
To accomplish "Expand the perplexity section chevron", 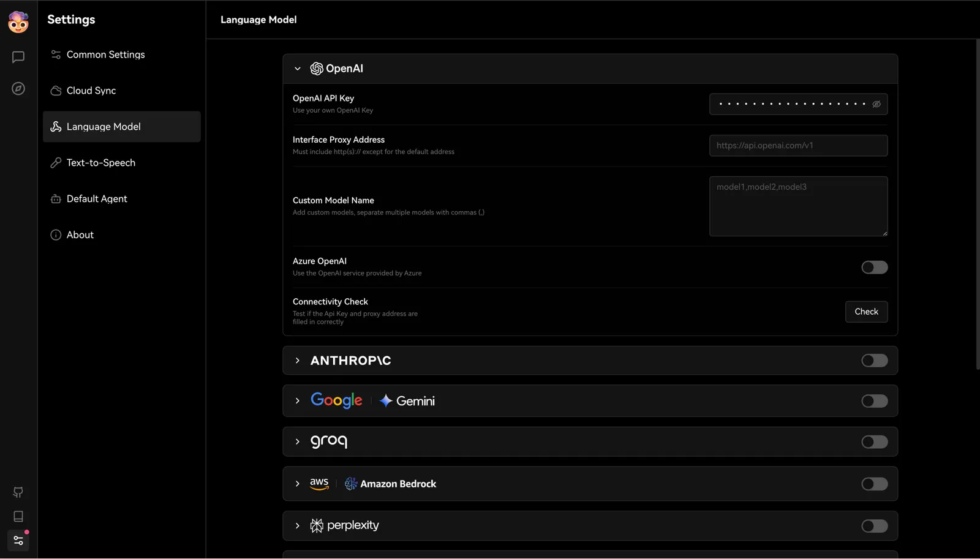I will click(298, 526).
